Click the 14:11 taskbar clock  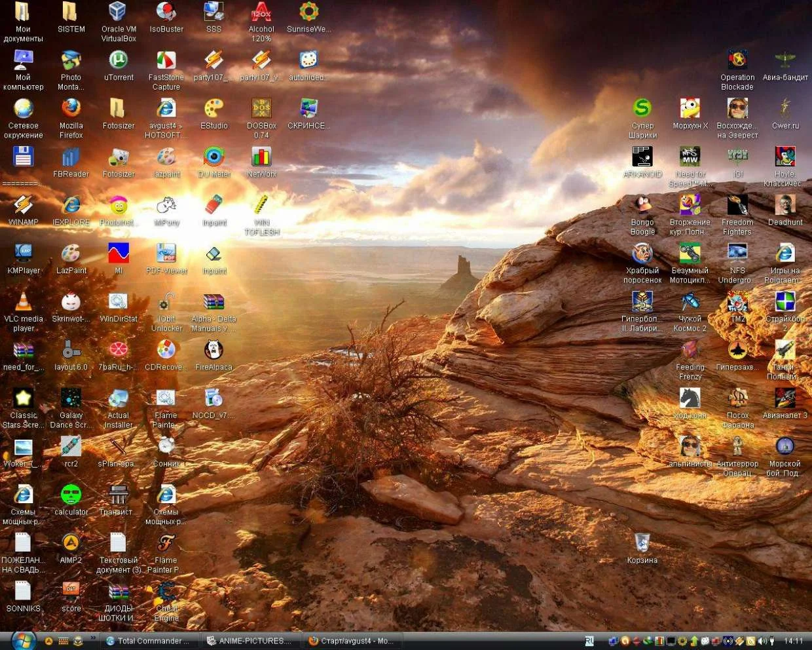click(x=794, y=641)
